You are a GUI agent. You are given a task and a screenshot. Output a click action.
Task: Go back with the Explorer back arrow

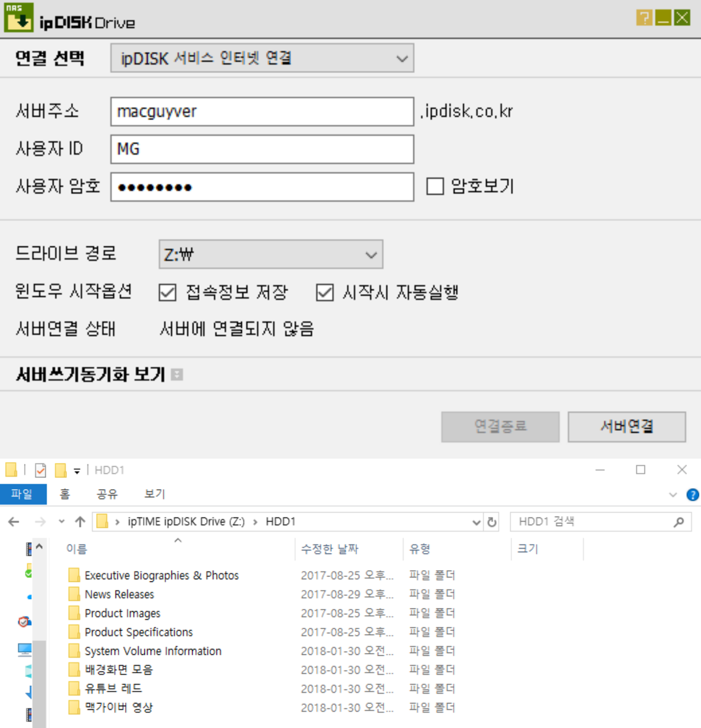pyautogui.click(x=14, y=522)
